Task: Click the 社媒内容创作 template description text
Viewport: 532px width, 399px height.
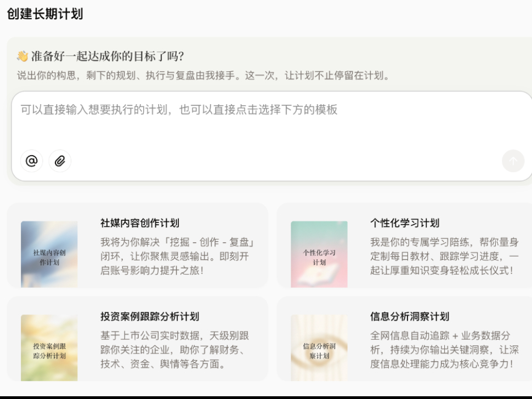Action: pos(177,256)
